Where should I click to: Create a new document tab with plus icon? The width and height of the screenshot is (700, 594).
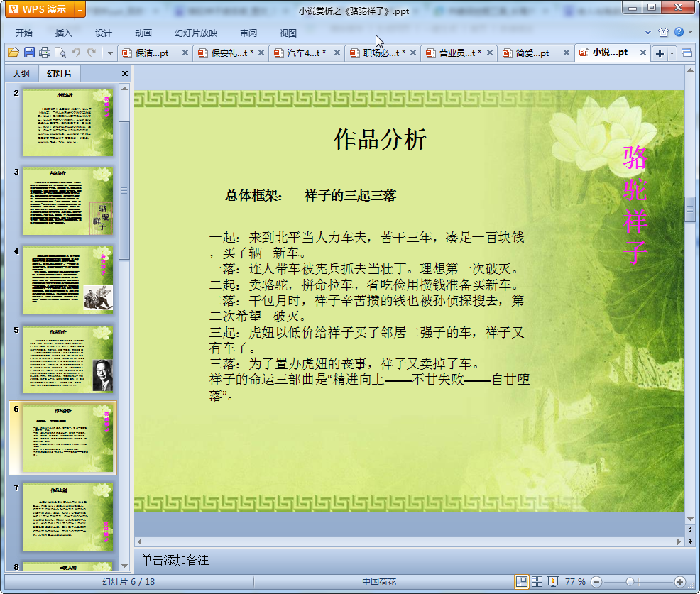[x=660, y=53]
